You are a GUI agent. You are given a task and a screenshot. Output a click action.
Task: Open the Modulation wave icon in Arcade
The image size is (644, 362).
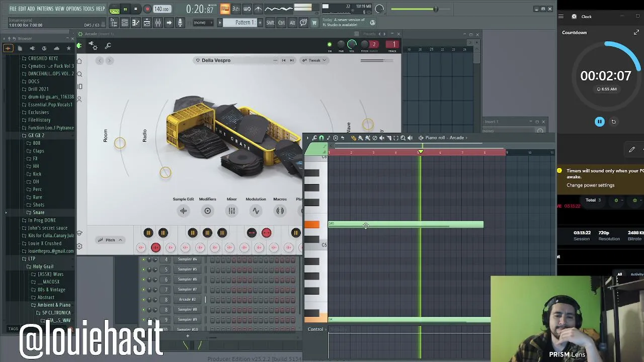256,211
